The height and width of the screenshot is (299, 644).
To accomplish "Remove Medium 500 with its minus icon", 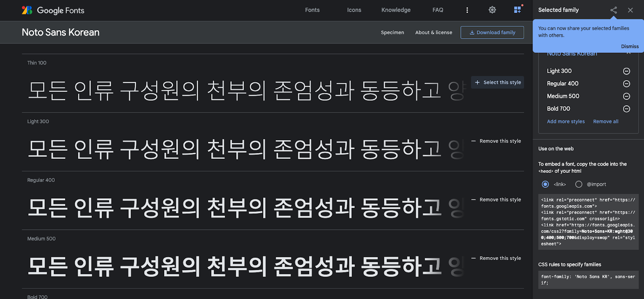I will pos(626,96).
